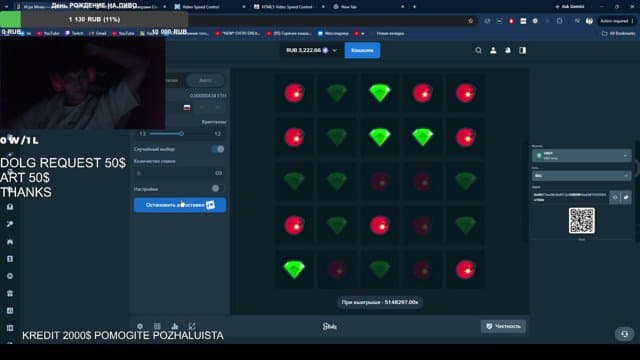The height and width of the screenshot is (360, 640).
Task: Open game settings gear below the board
Action: pyautogui.click(x=140, y=326)
